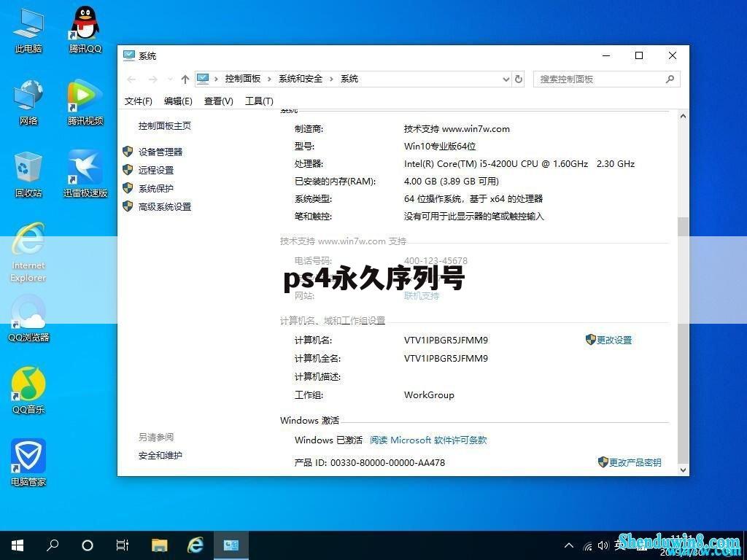Expand the chevron after 系统和安全 in the breadcrumb
Image resolution: width=747 pixels, height=560 pixels.
click(332, 79)
